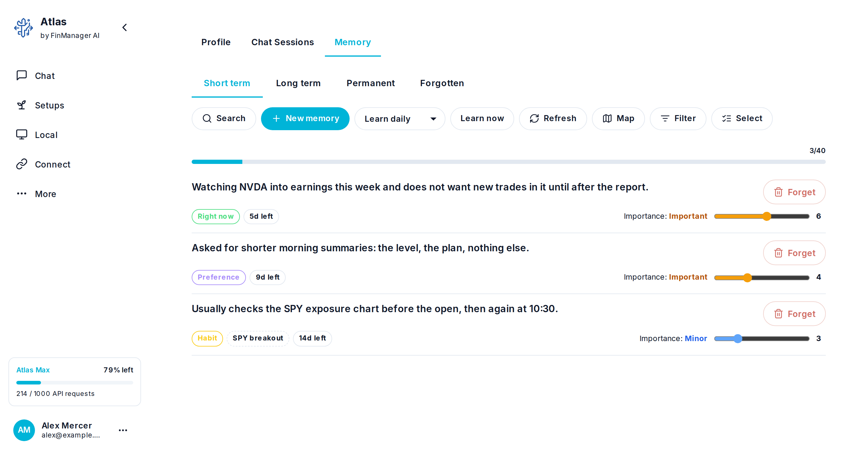Click the Habit tag
Screen dimensions: 868x458
click(x=207, y=338)
